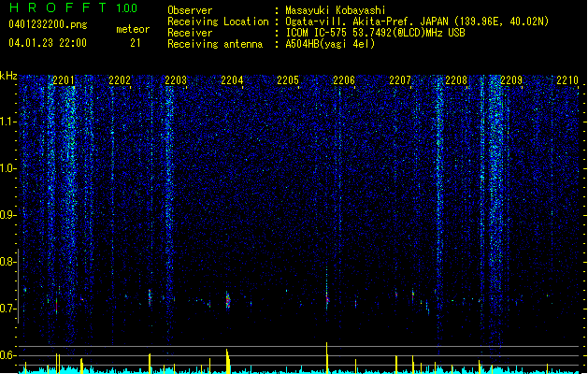Screen dimensions: 588x374
Task: Click time marker 2202
Action: pyautogui.click(x=120, y=80)
